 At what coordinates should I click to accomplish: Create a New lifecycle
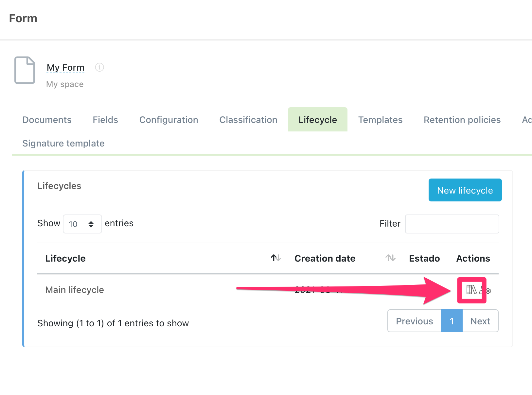pos(465,190)
